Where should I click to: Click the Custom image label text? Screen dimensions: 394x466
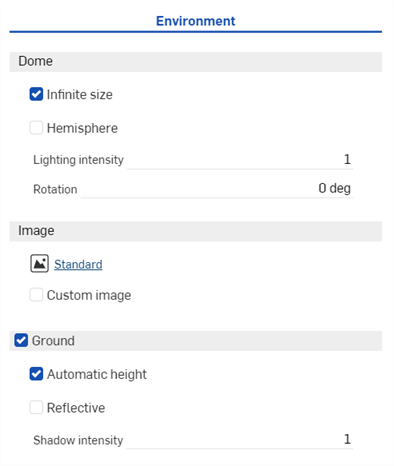pyautogui.click(x=89, y=295)
